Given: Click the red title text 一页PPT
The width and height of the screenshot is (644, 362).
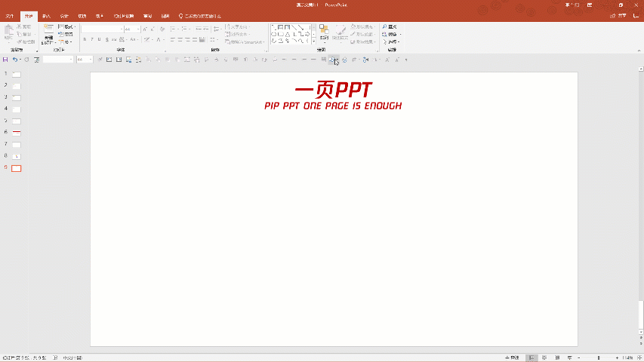Looking at the screenshot, I should 333,90.
